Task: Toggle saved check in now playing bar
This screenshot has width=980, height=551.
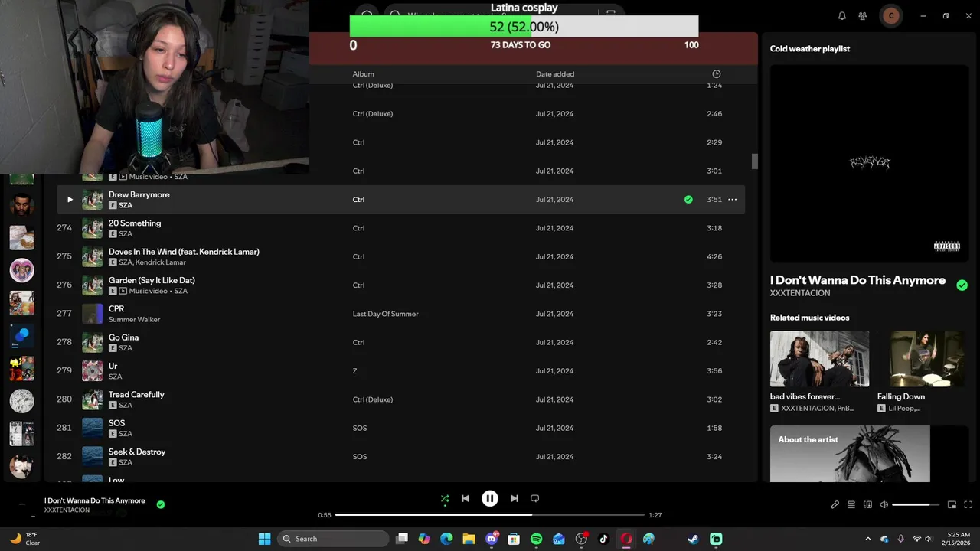Action: click(161, 504)
